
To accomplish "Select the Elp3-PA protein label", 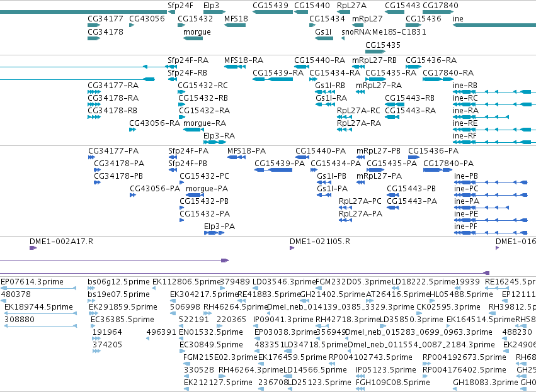I will 219,227.
